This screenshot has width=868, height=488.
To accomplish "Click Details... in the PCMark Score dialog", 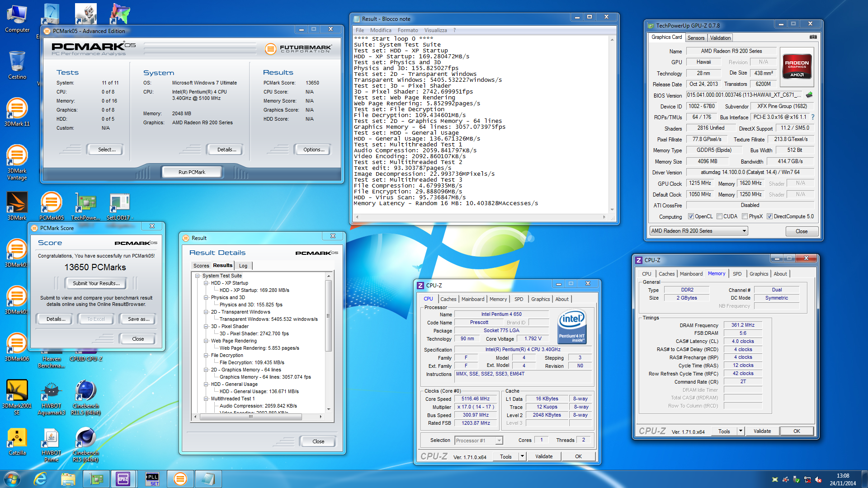I will click(x=56, y=319).
